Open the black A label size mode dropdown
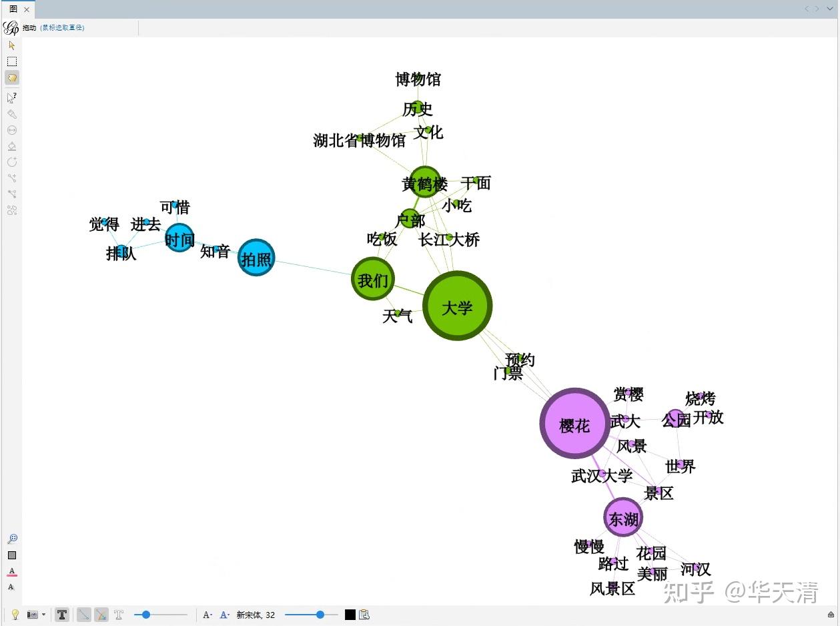Image resolution: width=840 pixels, height=626 pixels. coord(207,615)
